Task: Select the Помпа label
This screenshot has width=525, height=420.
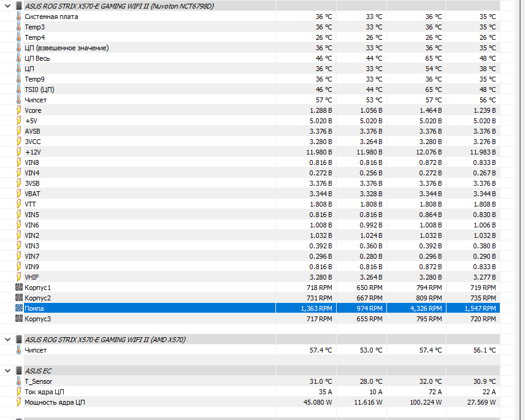Action: [34, 308]
